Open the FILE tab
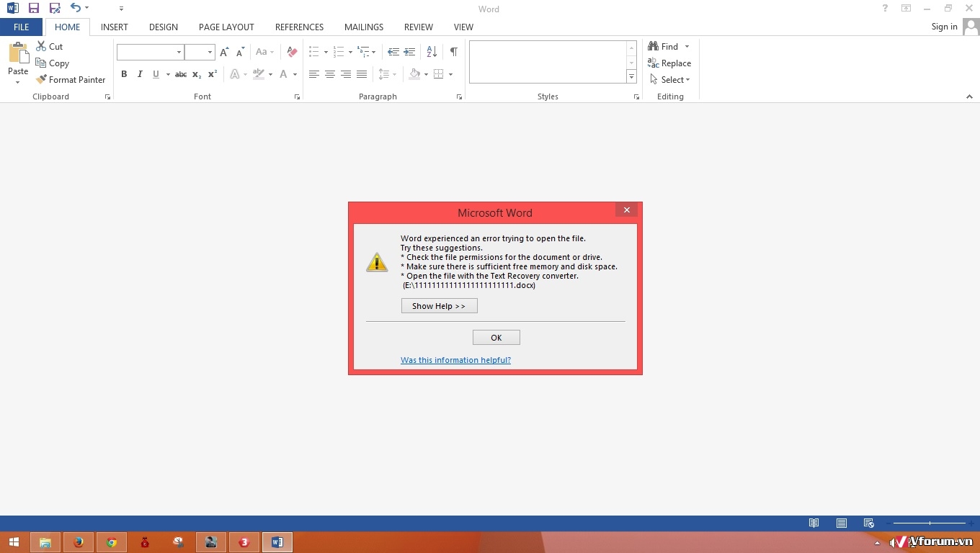This screenshot has height=553, width=980. 22,27
